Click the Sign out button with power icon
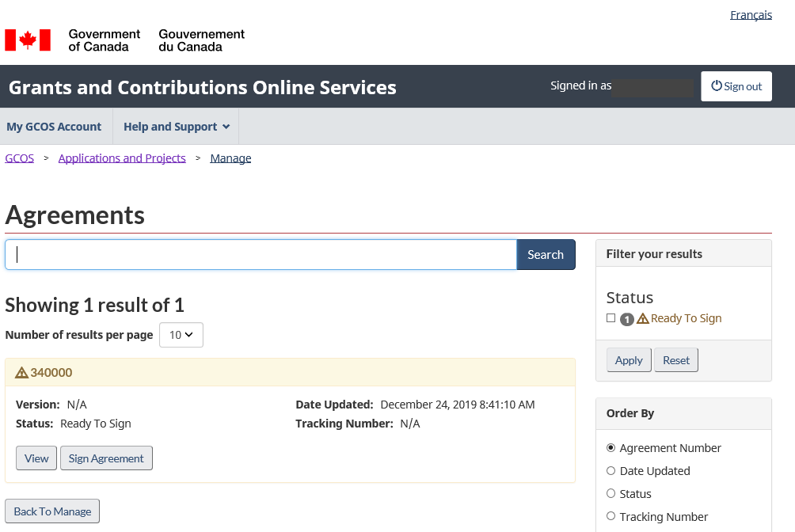The image size is (795, 532). (736, 86)
